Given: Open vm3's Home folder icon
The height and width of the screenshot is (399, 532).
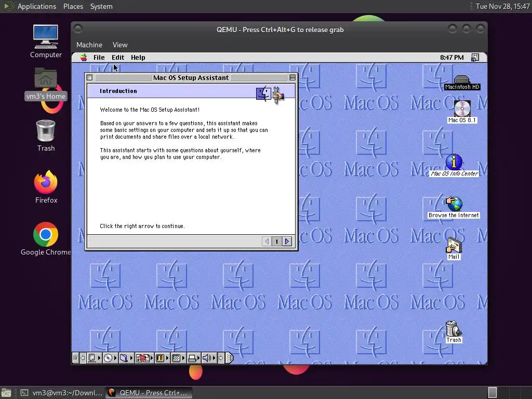Looking at the screenshot, I should point(46,84).
